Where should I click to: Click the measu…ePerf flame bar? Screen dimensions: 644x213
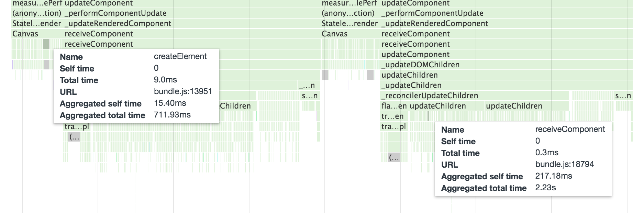(37, 3)
